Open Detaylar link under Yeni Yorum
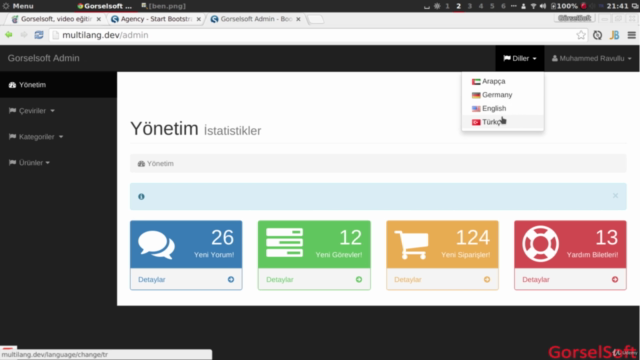 click(x=151, y=280)
